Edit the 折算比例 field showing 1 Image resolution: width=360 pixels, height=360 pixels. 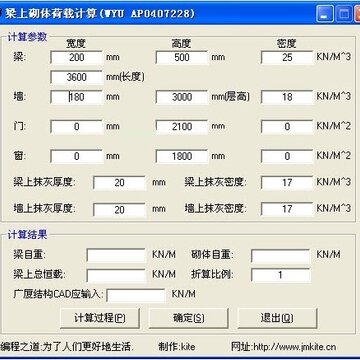(x=280, y=275)
